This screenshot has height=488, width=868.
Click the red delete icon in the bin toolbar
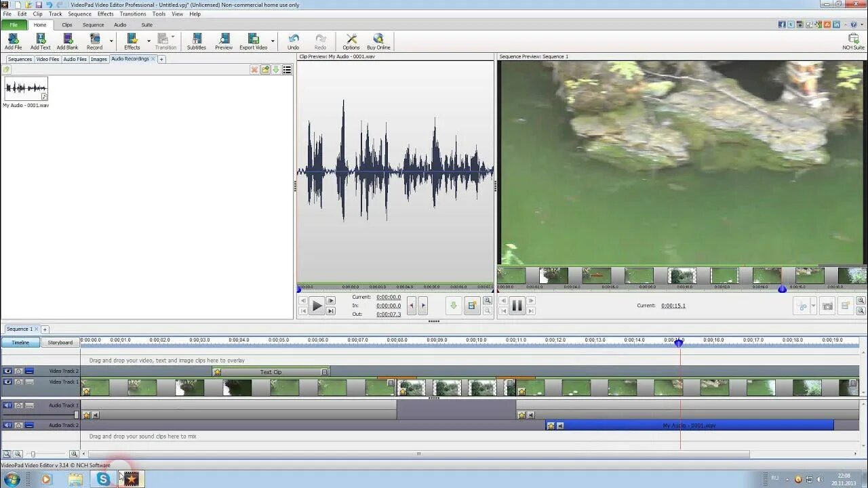pyautogui.click(x=254, y=69)
